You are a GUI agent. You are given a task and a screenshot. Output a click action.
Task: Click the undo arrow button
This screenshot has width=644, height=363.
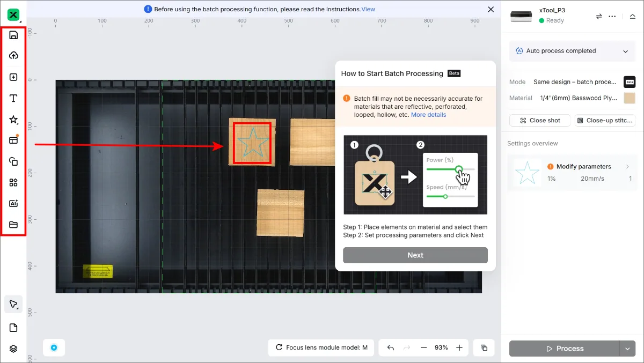[x=391, y=348]
